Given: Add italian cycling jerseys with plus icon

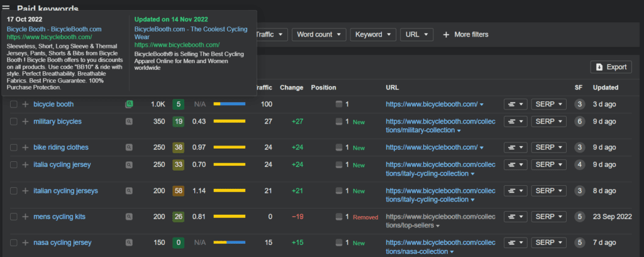Looking at the screenshot, I should [25, 191].
